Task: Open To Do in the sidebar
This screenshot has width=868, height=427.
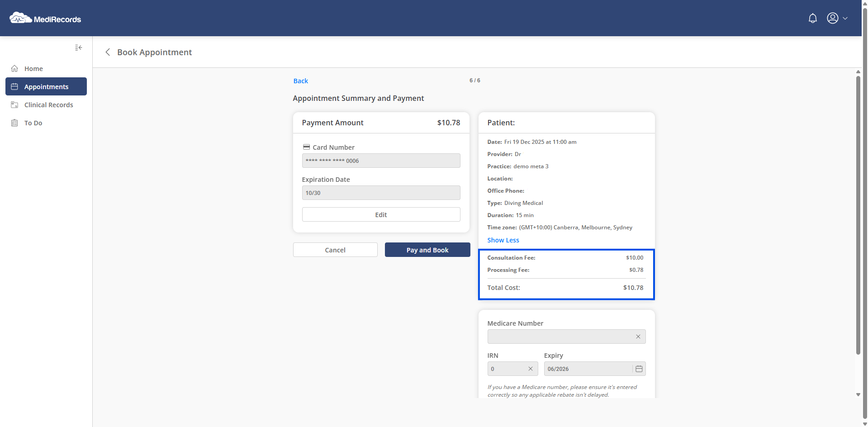Action: click(x=46, y=123)
